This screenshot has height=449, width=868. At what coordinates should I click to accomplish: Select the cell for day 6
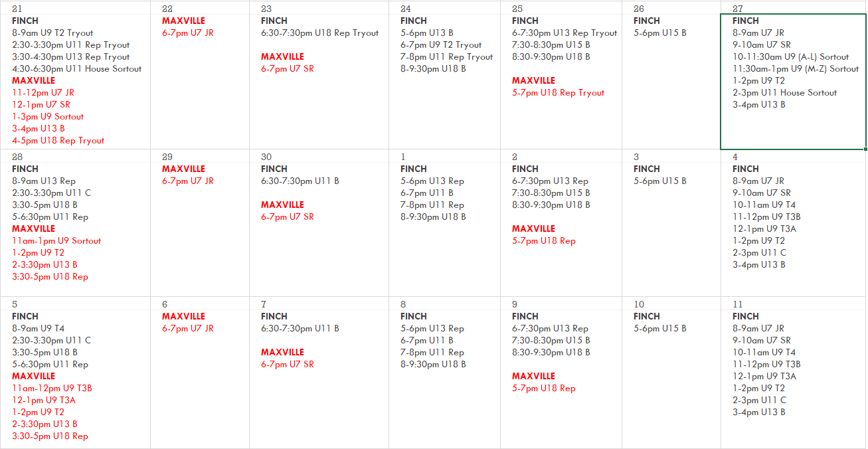click(200, 372)
